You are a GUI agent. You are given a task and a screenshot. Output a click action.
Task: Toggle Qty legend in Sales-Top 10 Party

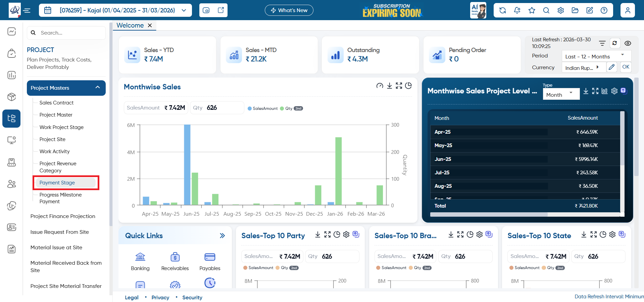[x=282, y=268]
